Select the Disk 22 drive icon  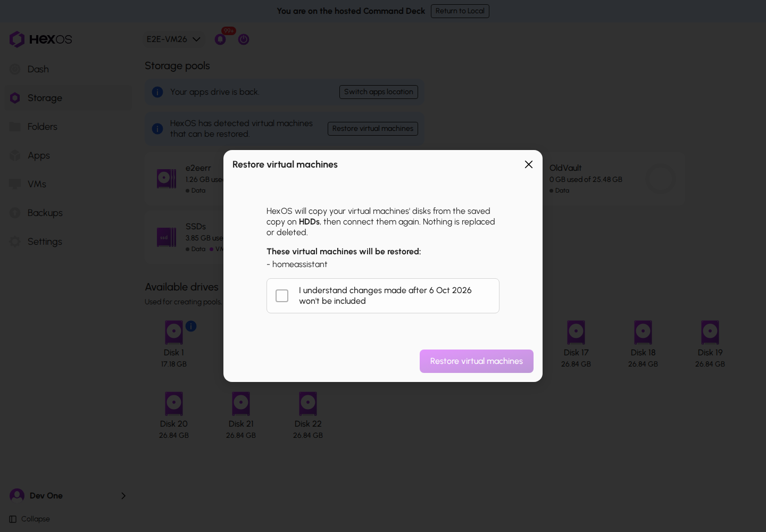tap(308, 404)
